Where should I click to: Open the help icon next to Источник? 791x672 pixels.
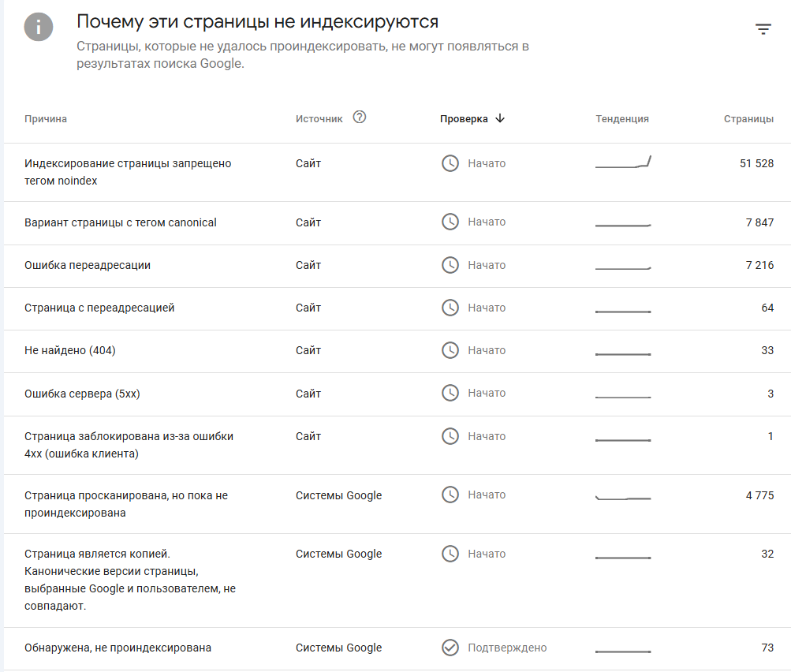(359, 117)
